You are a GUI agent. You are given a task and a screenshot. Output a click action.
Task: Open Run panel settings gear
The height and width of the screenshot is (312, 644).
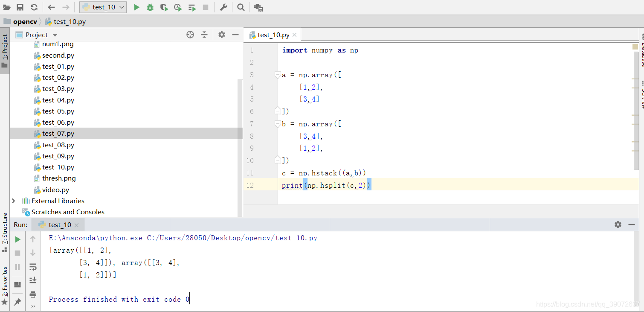click(x=618, y=225)
